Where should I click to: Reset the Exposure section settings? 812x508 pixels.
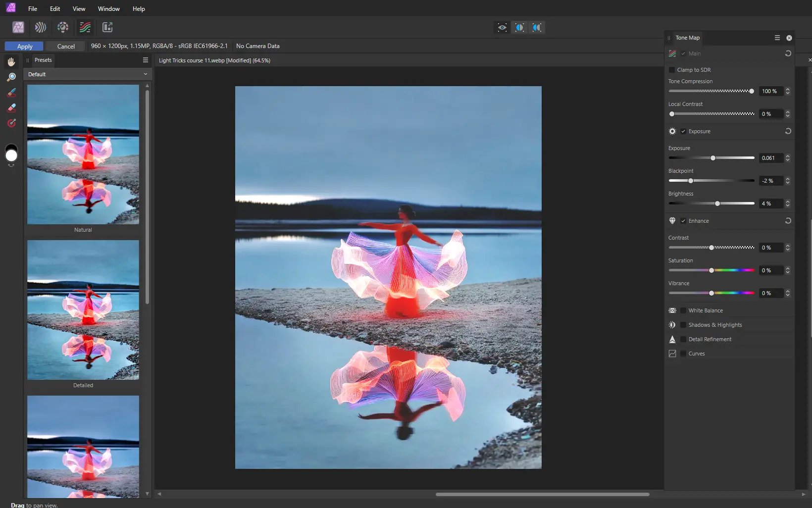point(788,131)
